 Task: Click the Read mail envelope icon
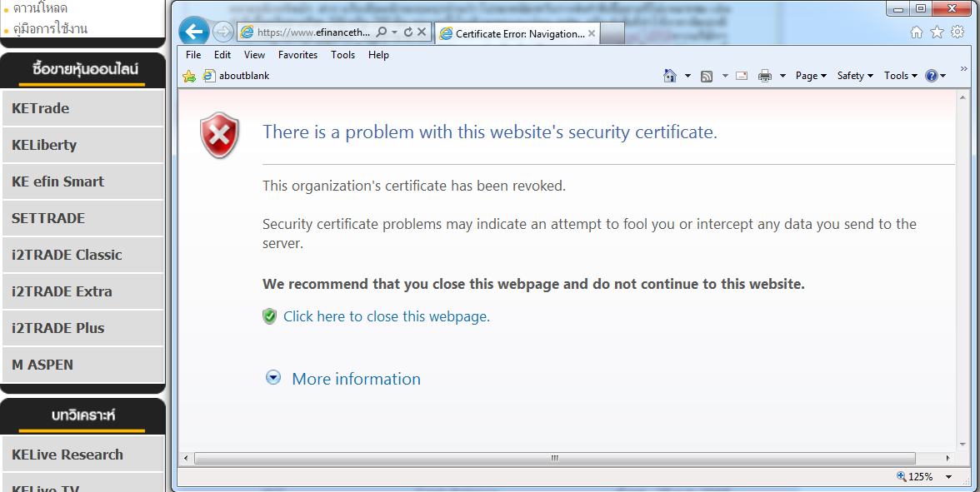pyautogui.click(x=741, y=76)
